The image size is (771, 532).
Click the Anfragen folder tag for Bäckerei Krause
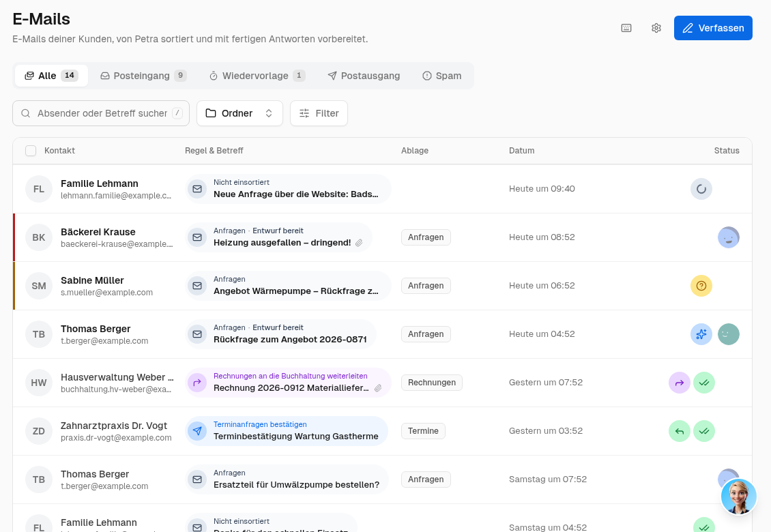click(x=426, y=237)
